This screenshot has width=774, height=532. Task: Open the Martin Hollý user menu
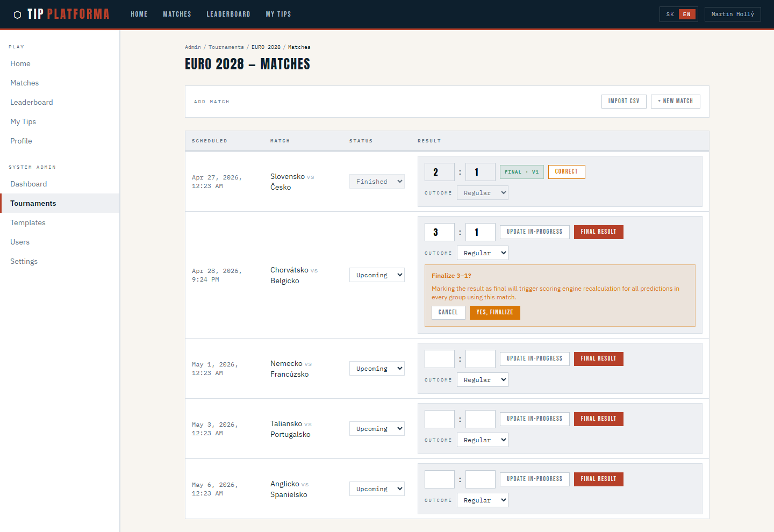[x=732, y=15]
